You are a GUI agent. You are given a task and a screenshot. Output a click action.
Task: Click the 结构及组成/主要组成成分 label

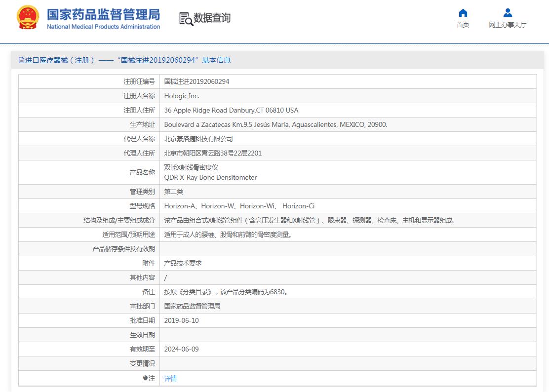click(119, 220)
